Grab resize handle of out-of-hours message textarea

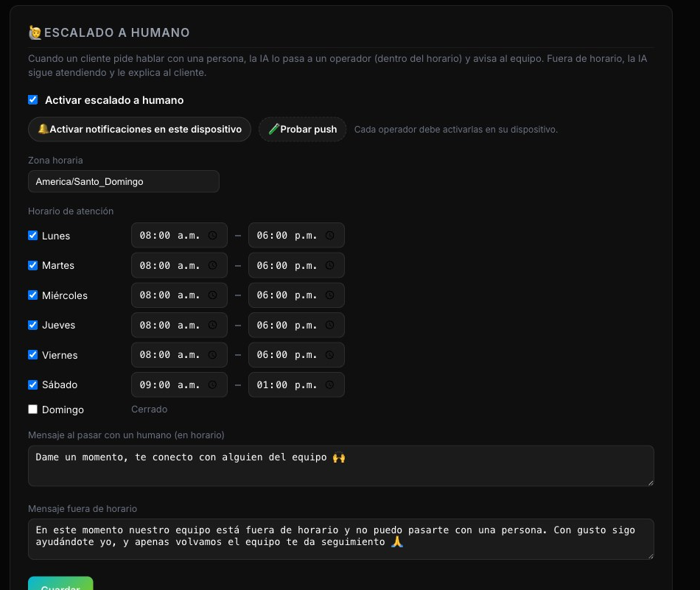click(x=651, y=556)
